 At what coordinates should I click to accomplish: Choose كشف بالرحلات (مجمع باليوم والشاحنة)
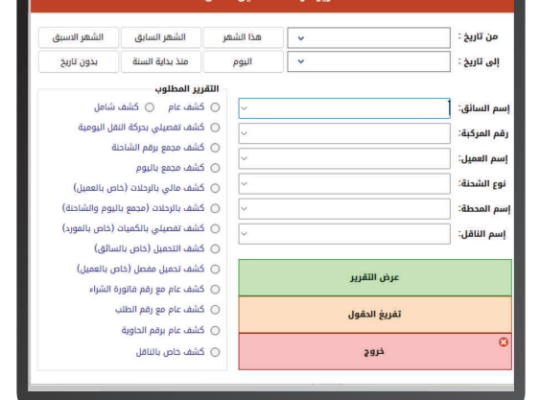tap(215, 208)
